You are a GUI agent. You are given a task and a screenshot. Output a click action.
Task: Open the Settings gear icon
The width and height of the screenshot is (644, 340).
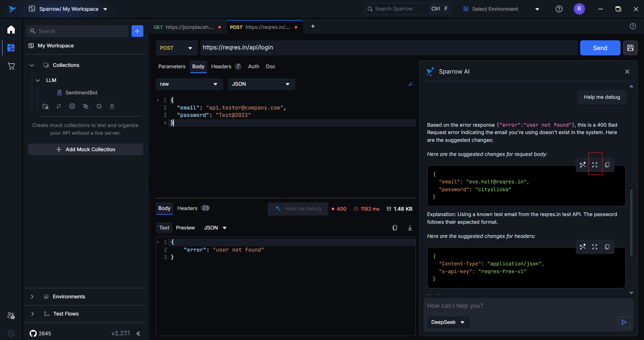(x=11, y=333)
